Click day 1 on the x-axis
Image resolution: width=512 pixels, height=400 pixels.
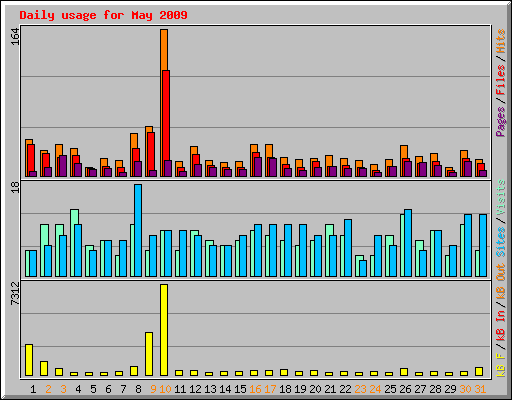(x=33, y=389)
